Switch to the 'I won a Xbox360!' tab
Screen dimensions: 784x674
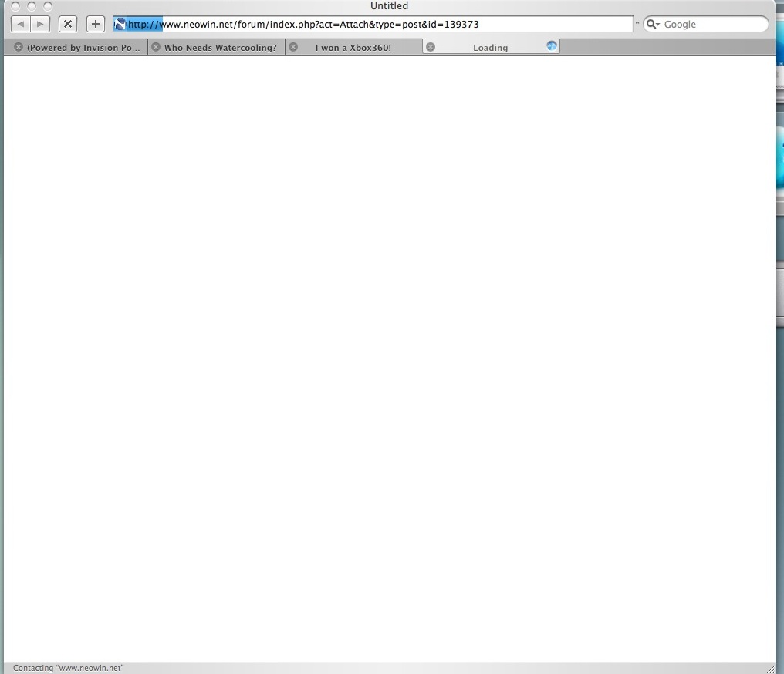pos(355,46)
